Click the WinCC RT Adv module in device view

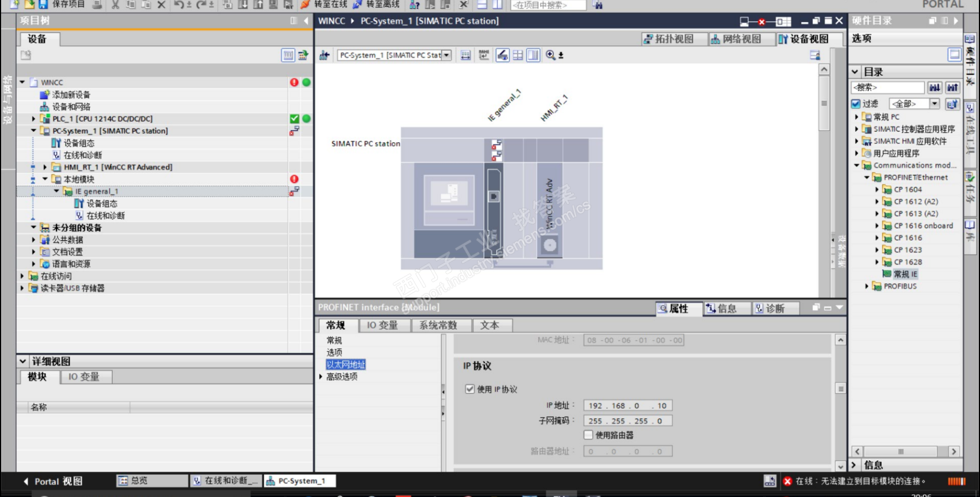[549, 210]
